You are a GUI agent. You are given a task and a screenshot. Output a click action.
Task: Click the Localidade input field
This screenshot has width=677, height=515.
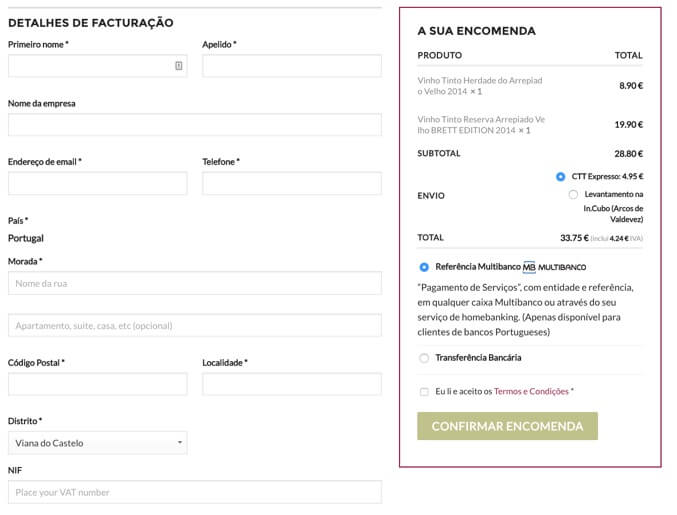[291, 384]
